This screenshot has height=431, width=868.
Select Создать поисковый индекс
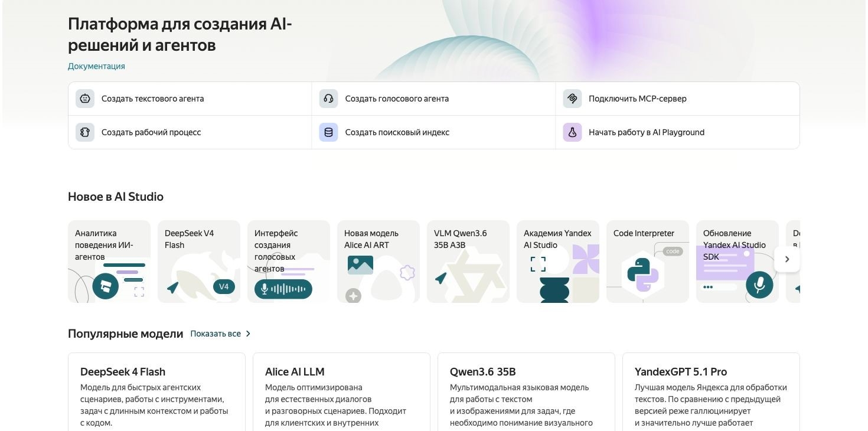tap(433, 132)
